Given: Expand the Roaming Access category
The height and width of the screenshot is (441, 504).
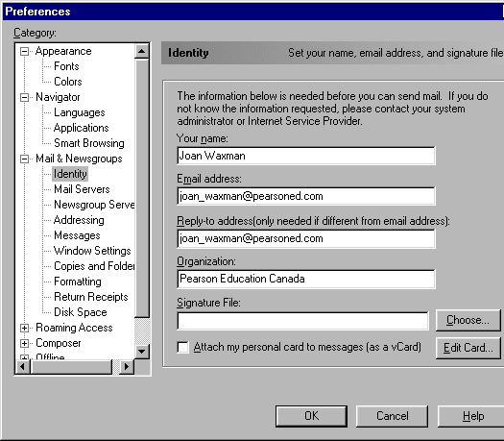Looking at the screenshot, I should pyautogui.click(x=24, y=328).
